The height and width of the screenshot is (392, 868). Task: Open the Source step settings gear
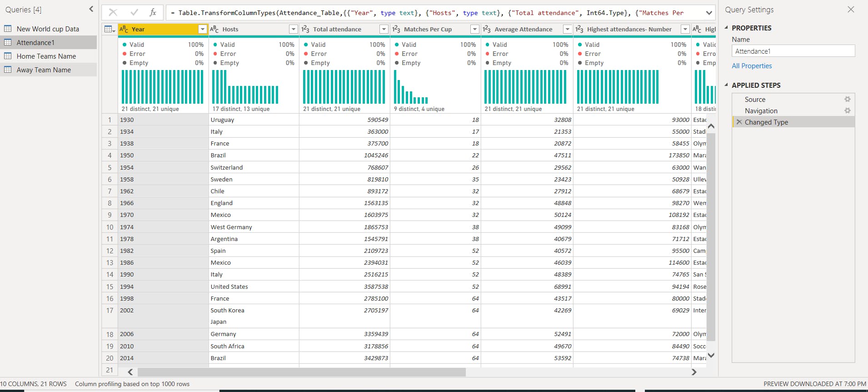(848, 99)
